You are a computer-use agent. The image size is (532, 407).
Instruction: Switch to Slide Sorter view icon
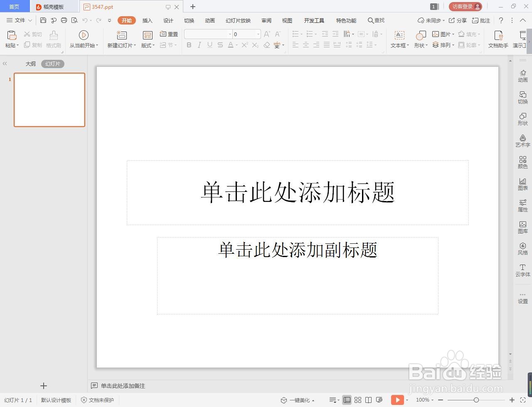click(358, 400)
